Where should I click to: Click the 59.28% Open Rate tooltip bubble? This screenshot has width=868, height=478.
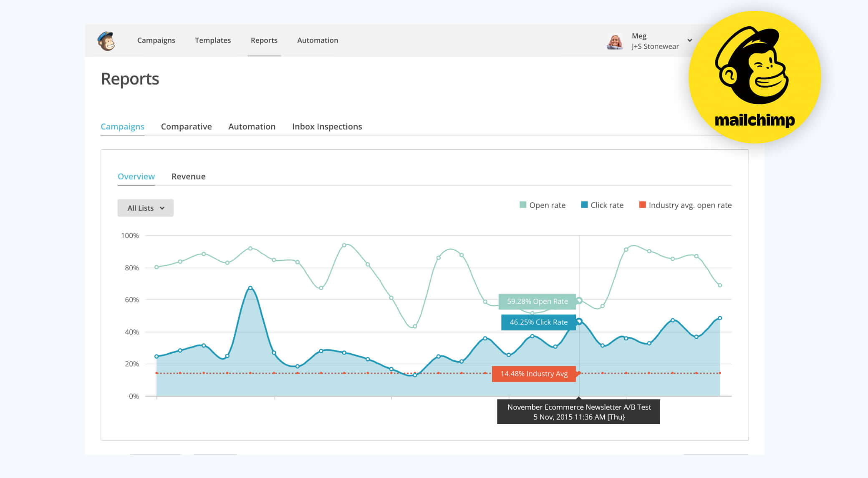pos(537,301)
